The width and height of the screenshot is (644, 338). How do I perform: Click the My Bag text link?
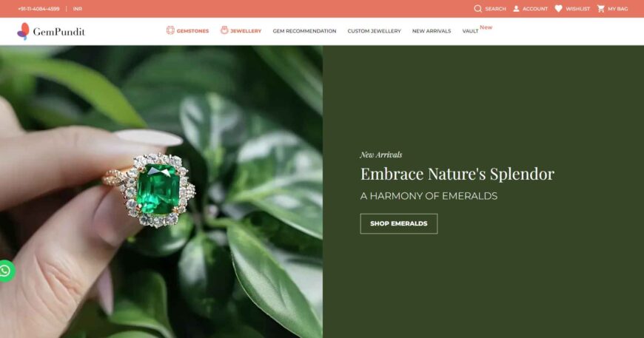click(x=617, y=9)
